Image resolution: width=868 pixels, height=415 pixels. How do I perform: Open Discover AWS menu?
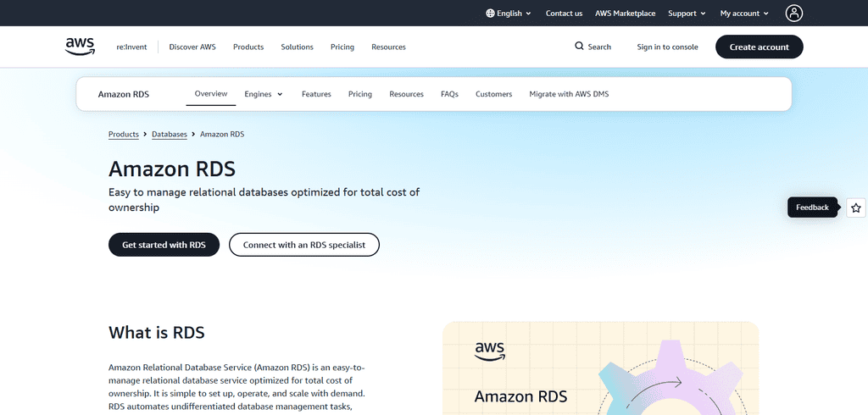(192, 47)
